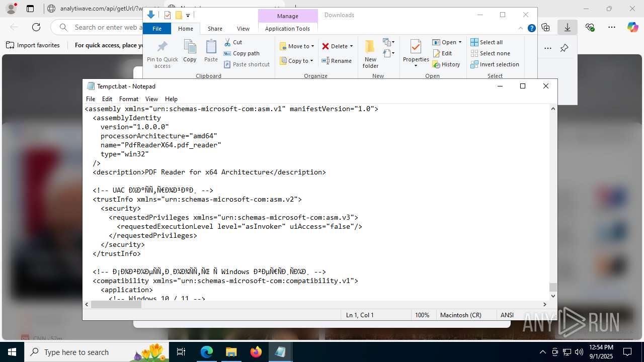This screenshot has height=362, width=644.
Task: Click status bar 'Macintosh (CR)' text
Action: point(460,315)
